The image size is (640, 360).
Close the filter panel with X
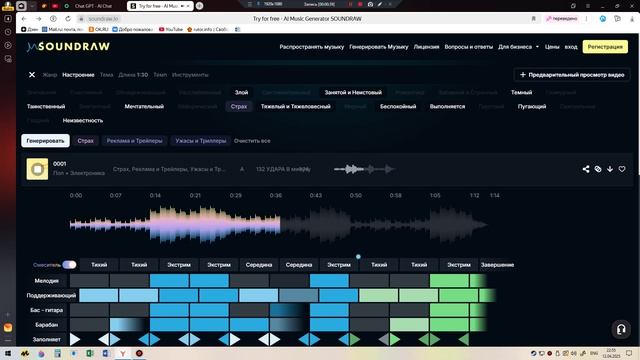click(x=32, y=75)
